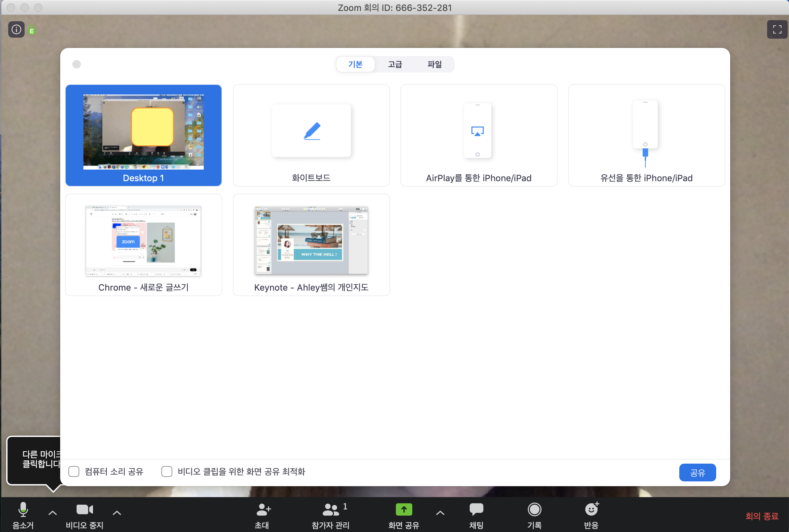Screen dimensions: 789x532
Task: Enable optimize screen share for video clip
Action: pos(167,471)
